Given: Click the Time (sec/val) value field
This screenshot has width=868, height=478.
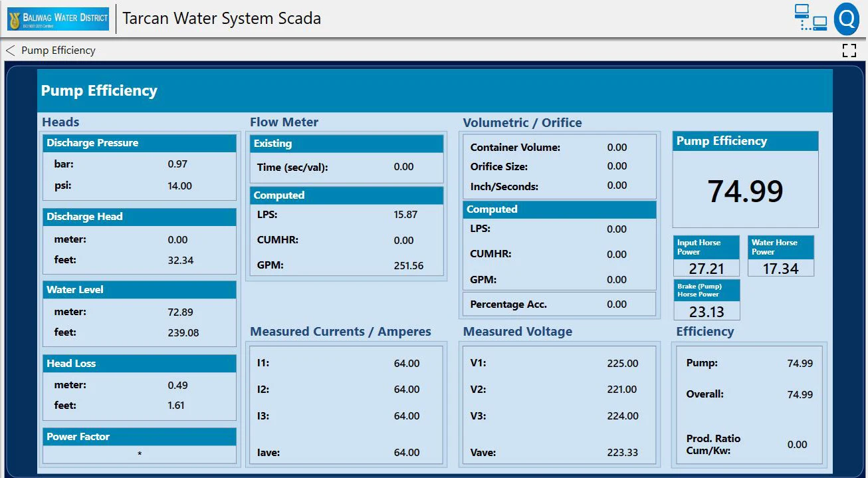Looking at the screenshot, I should (403, 167).
